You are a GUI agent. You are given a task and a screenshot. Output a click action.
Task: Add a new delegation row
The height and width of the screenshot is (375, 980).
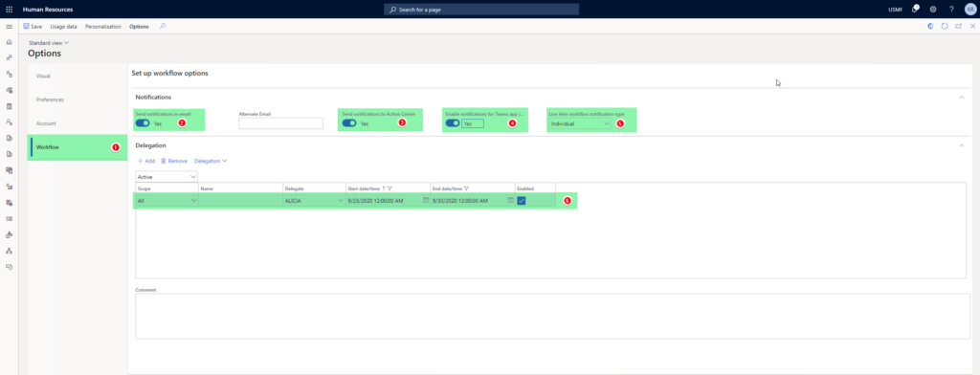pyautogui.click(x=146, y=161)
